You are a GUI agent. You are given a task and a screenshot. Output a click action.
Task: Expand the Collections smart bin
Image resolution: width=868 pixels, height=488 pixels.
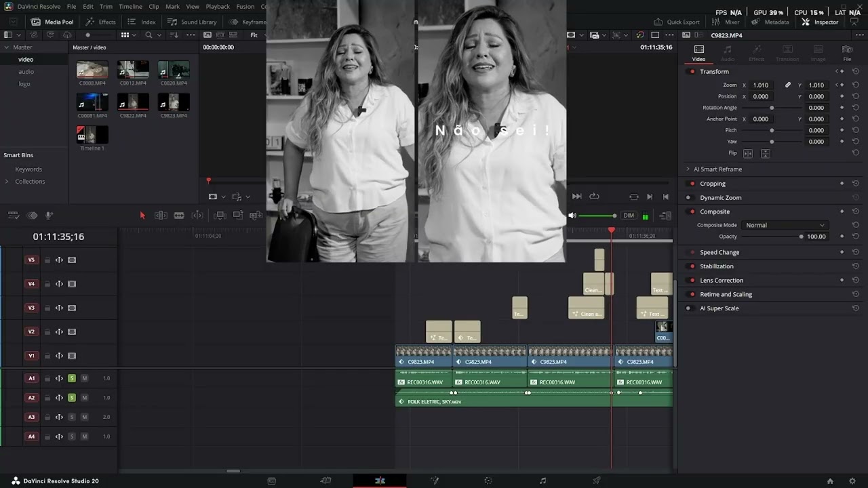pyautogui.click(x=7, y=182)
